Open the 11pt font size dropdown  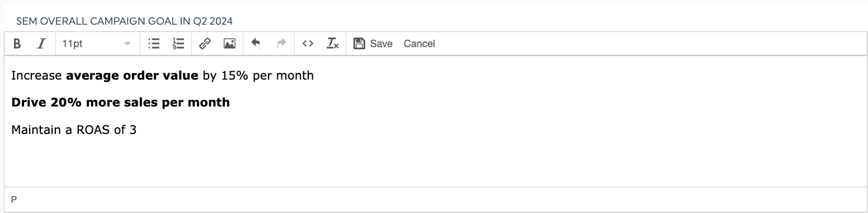(96, 44)
